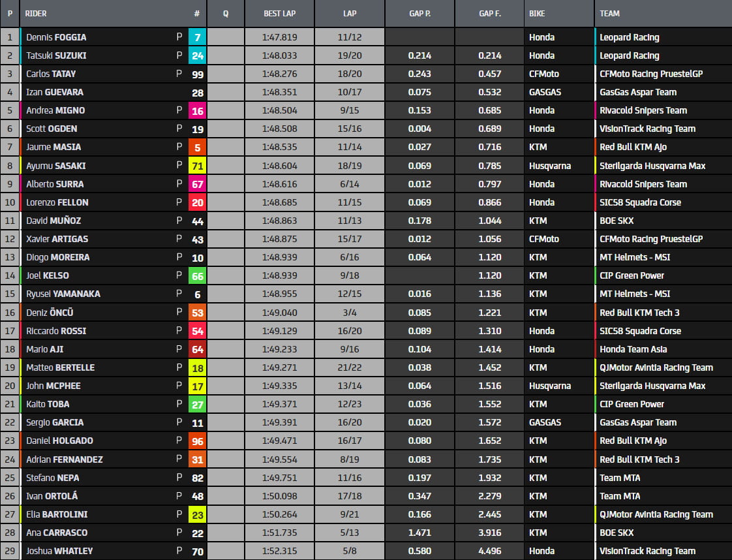Click the RIDER column header
The image size is (732, 560).
coord(36,13)
